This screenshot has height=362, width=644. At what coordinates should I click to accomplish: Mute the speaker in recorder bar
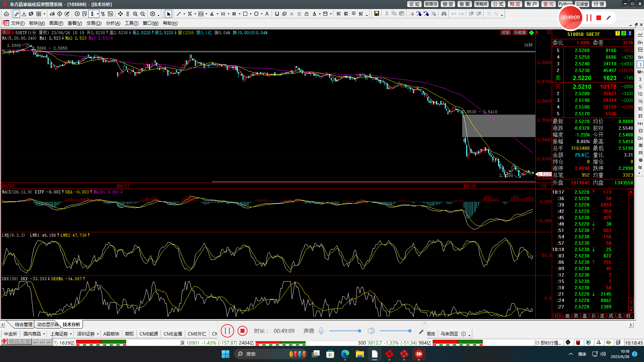click(371, 331)
